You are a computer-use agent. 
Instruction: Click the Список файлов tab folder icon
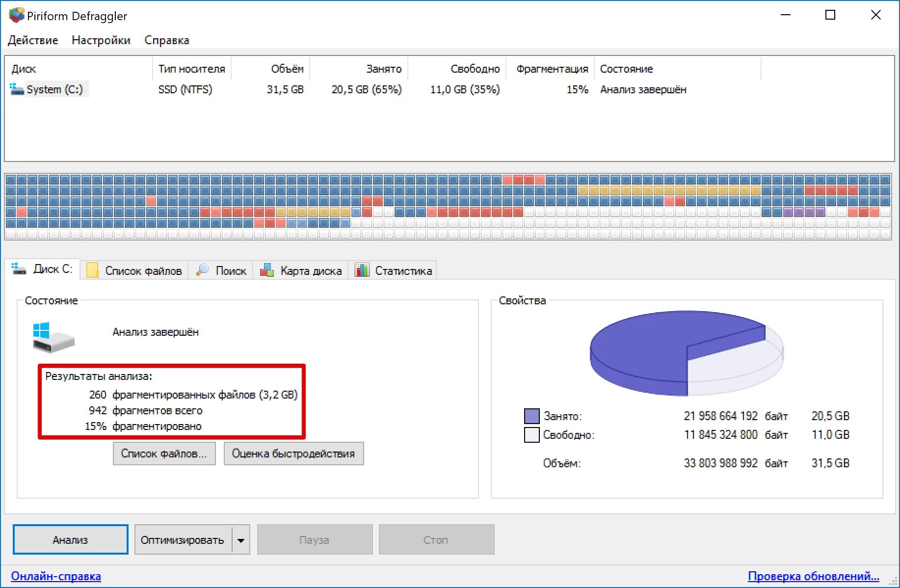[92, 270]
